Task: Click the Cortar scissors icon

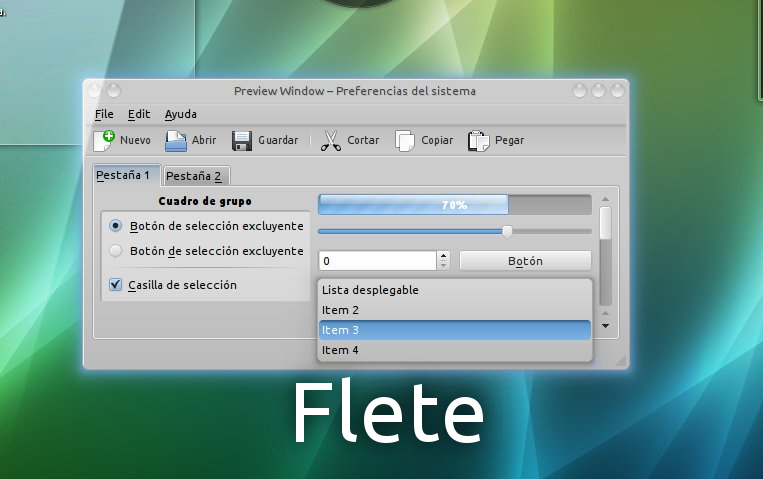Action: (x=330, y=141)
